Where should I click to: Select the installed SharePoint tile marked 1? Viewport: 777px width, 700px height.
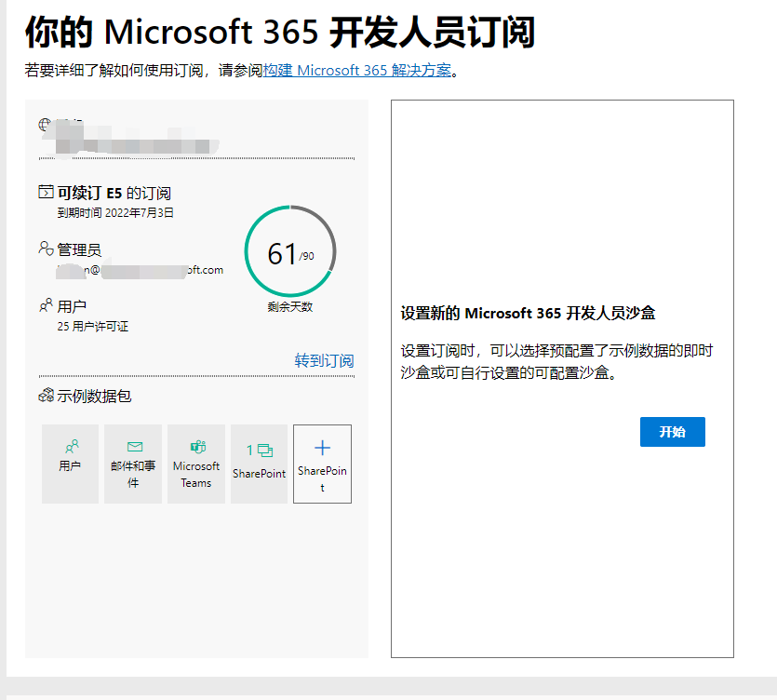click(260, 464)
